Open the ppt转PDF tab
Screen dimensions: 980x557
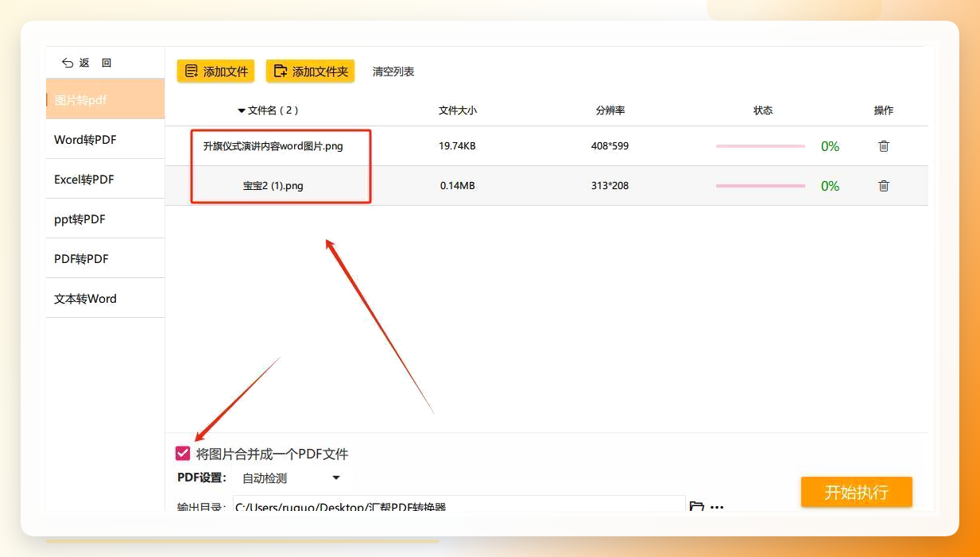pos(105,219)
